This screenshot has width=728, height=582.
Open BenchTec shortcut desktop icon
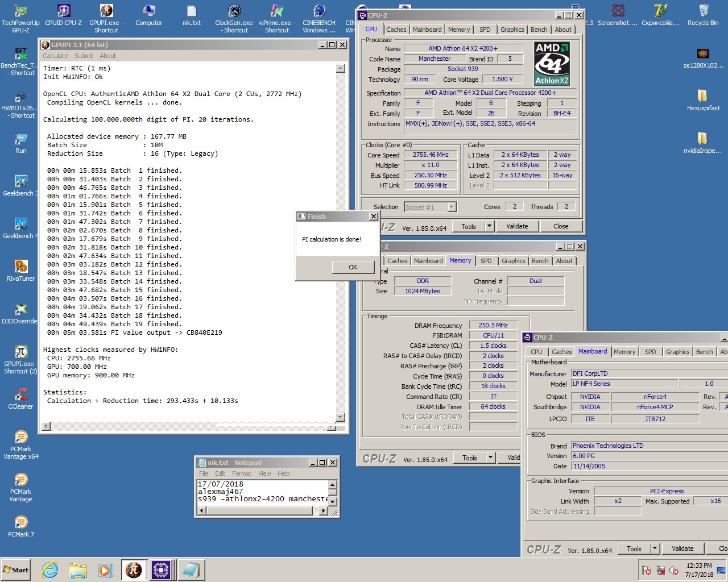(20, 61)
